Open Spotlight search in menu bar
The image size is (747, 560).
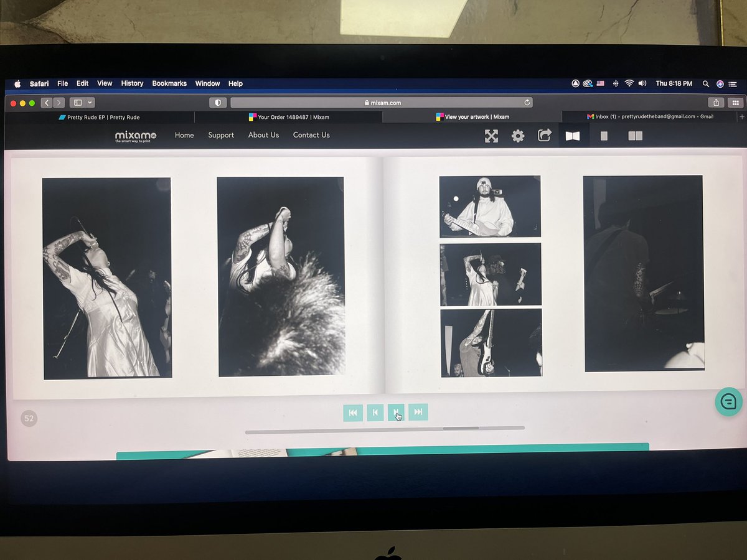point(706,83)
